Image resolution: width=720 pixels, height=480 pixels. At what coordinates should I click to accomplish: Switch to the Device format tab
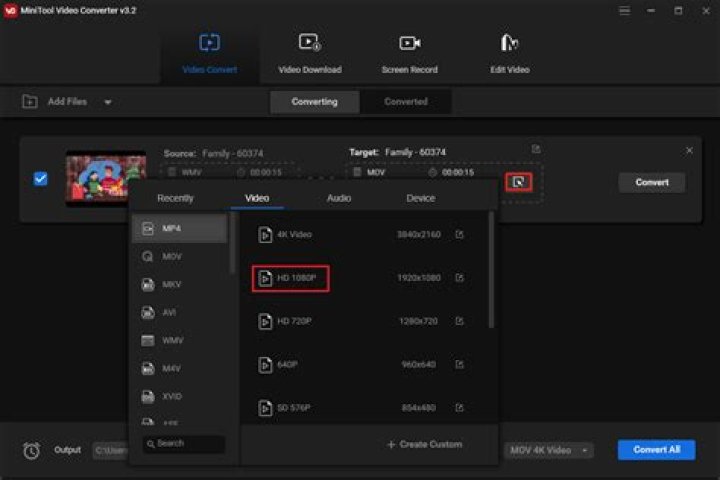pos(421,198)
